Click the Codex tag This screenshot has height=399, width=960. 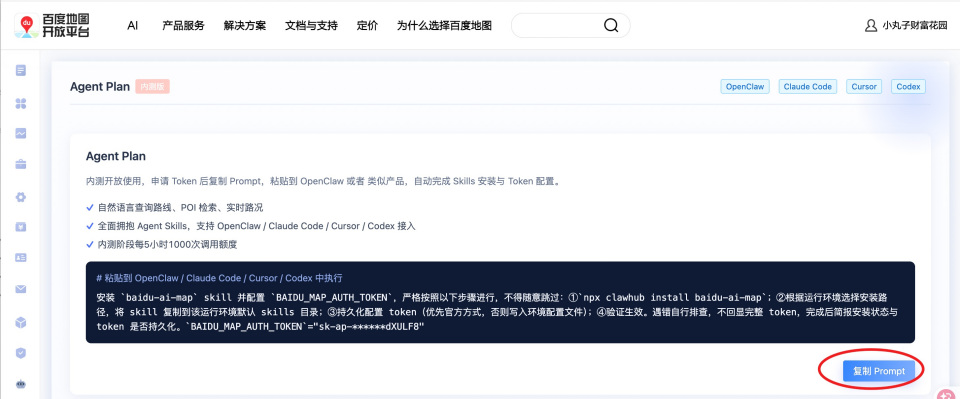(909, 87)
